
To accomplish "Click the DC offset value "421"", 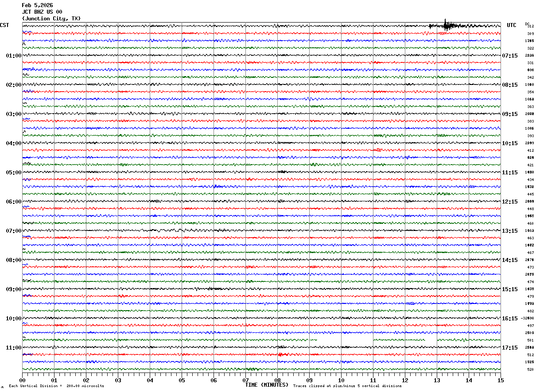I will tap(530, 165).
